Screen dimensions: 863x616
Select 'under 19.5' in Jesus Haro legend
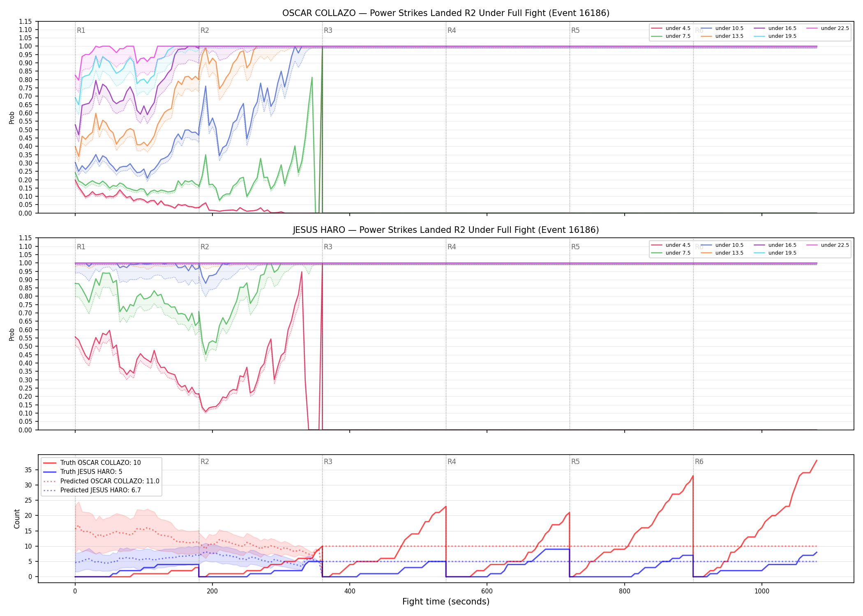point(775,253)
